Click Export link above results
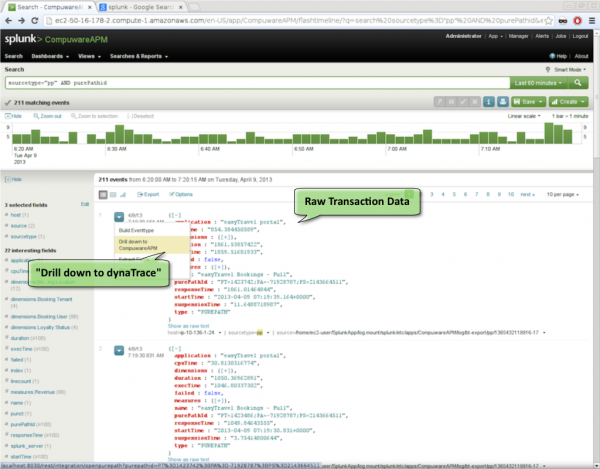 pos(148,194)
